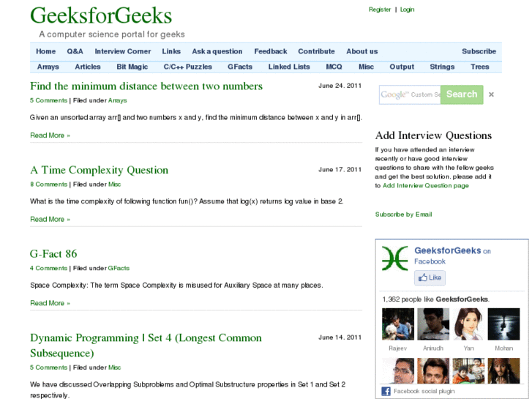Open the GFacts category tab
This screenshot has height=399, width=532.
pos(240,67)
